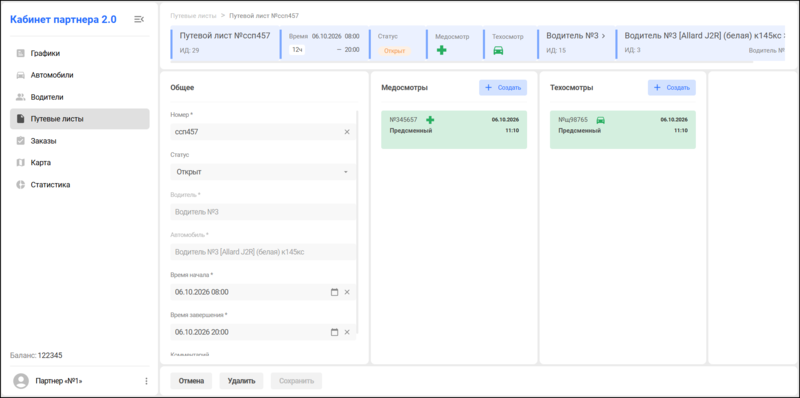800x398 pixels.
Task: Select Путевые листы in sidebar
Action: 80,119
